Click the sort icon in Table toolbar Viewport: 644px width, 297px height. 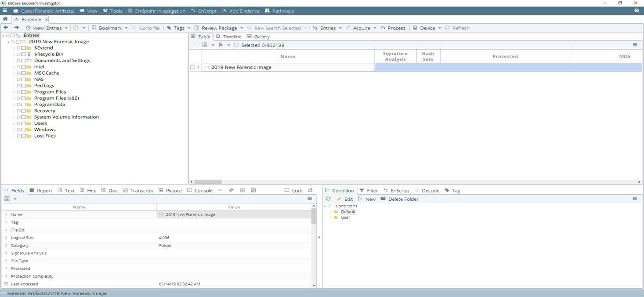(x=221, y=45)
